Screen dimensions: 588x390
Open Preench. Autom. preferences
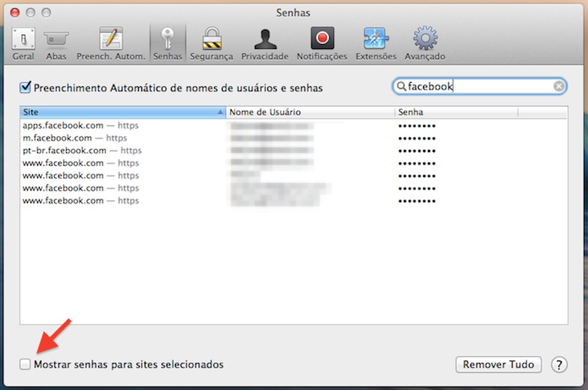click(111, 44)
